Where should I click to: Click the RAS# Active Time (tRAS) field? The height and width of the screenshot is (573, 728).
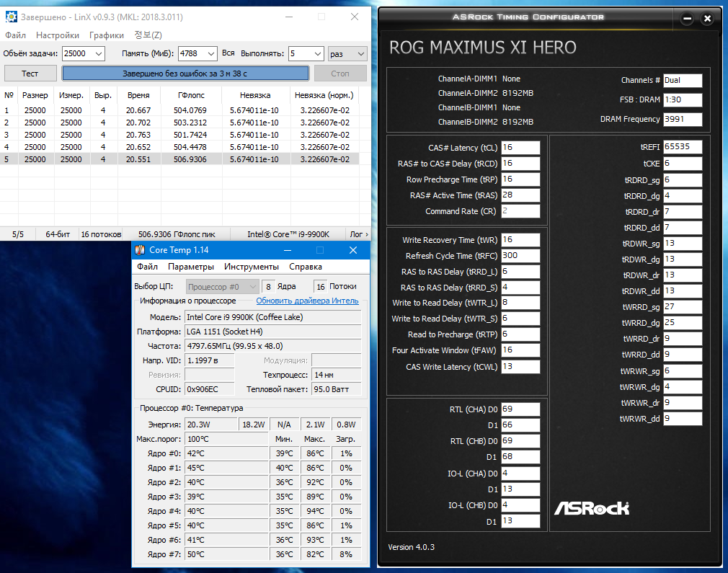pos(520,195)
